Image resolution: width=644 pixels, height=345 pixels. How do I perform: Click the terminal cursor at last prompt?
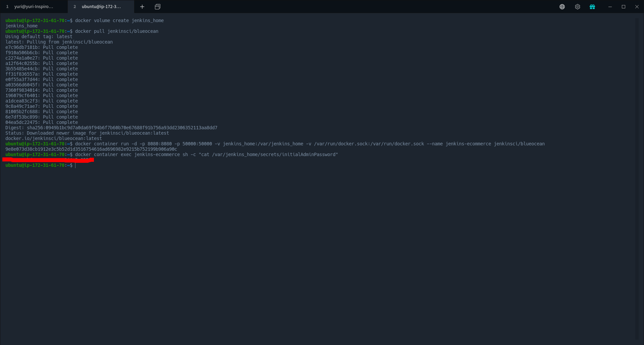point(75,165)
